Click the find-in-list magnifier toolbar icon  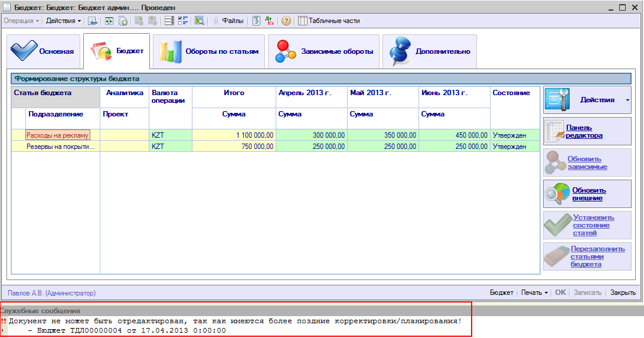(200, 21)
